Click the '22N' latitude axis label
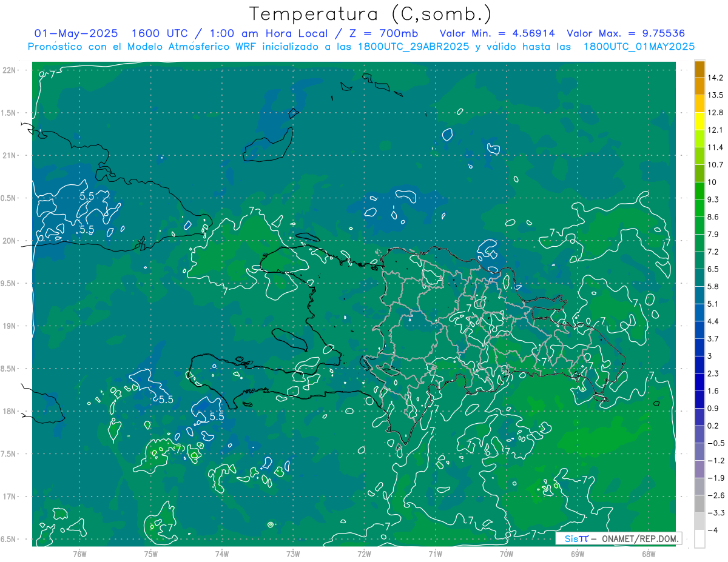 [10, 70]
